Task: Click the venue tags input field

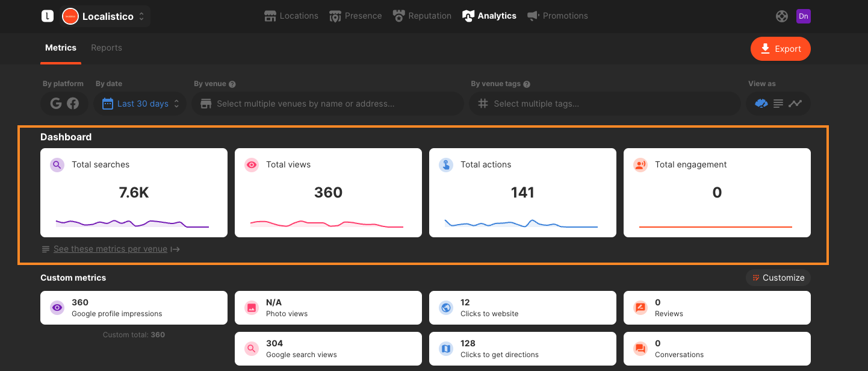Action: pyautogui.click(x=605, y=104)
